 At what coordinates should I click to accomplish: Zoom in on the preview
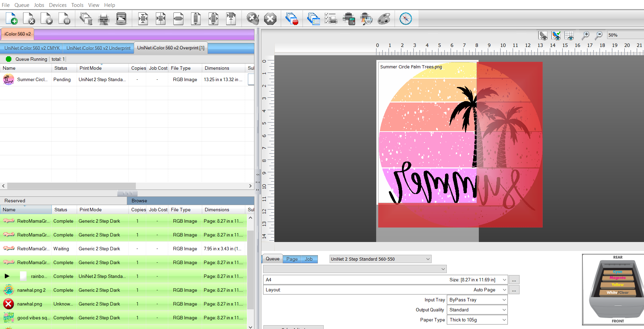tap(586, 35)
